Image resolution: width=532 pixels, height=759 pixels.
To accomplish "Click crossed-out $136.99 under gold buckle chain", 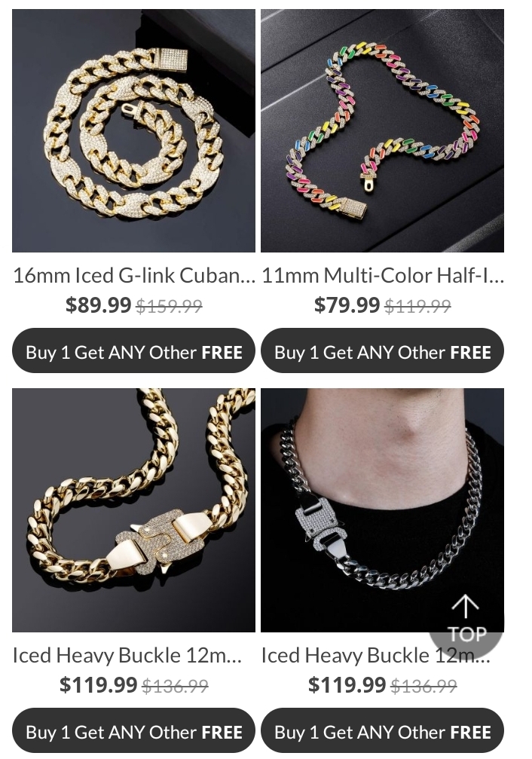I will click(x=176, y=685).
